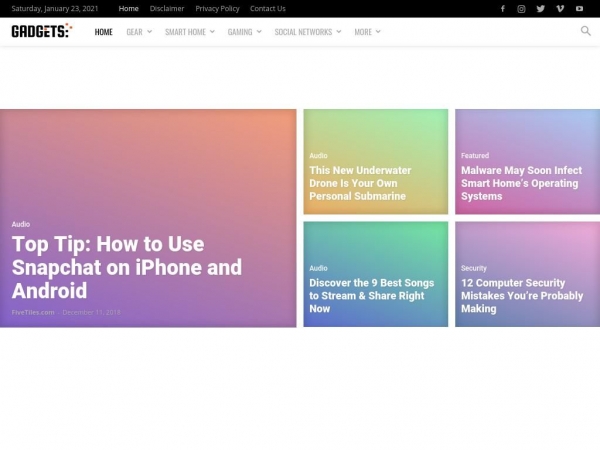Open the Facebook social icon
Viewport: 600px width, 450px height.
point(502,9)
